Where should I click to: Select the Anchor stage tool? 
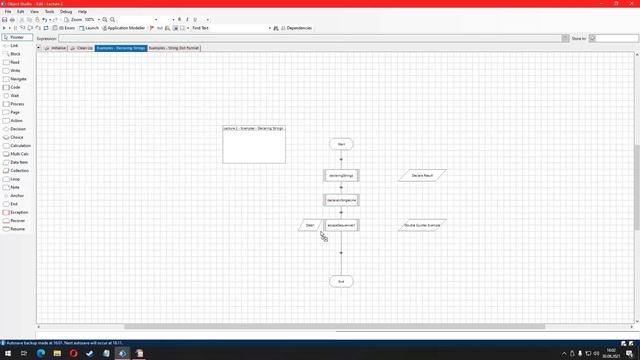(x=13, y=196)
